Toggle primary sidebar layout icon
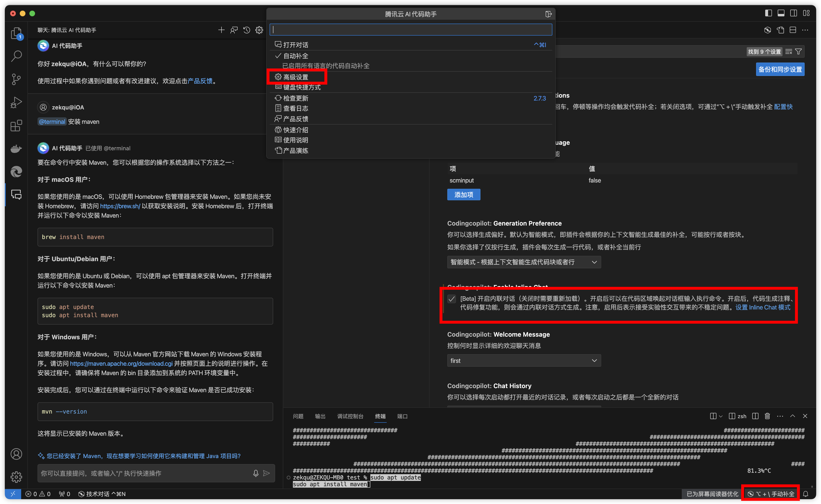The width and height of the screenshot is (821, 504). tap(768, 13)
